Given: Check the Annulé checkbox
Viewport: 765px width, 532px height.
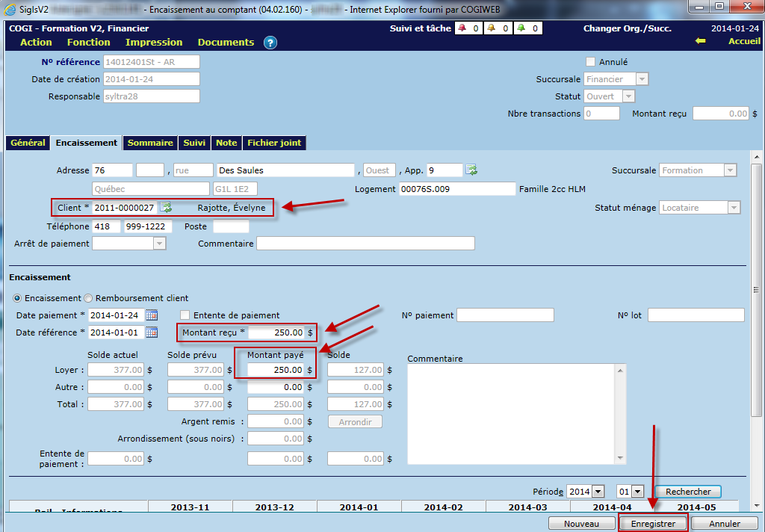Looking at the screenshot, I should click(x=591, y=62).
